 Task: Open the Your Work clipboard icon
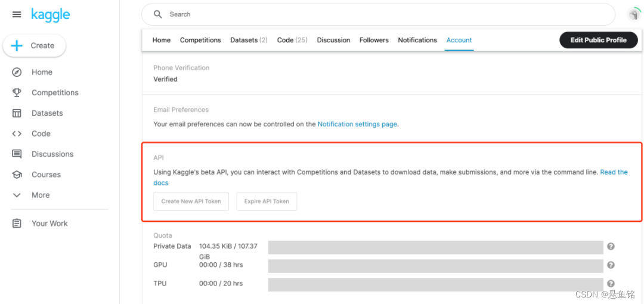tap(17, 224)
